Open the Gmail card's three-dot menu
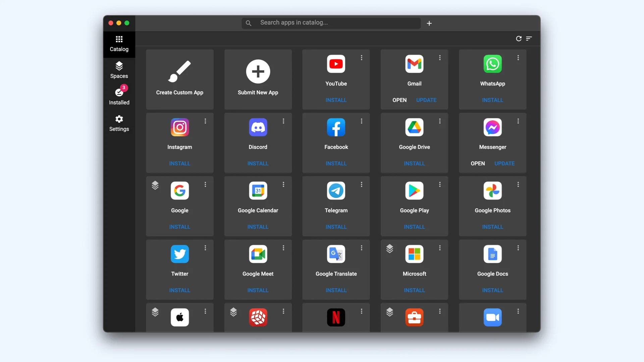The height and width of the screenshot is (362, 644). [440, 58]
